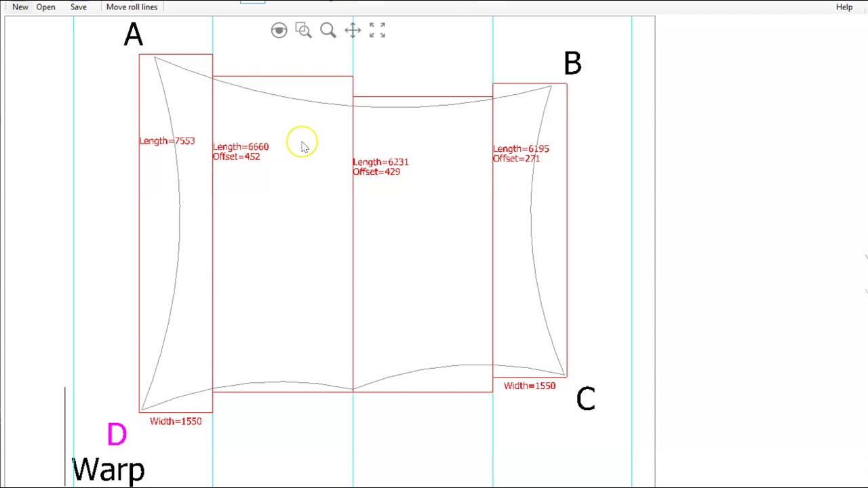This screenshot has height=488, width=868.
Task: Click Save in the top bar
Action: 78,7
